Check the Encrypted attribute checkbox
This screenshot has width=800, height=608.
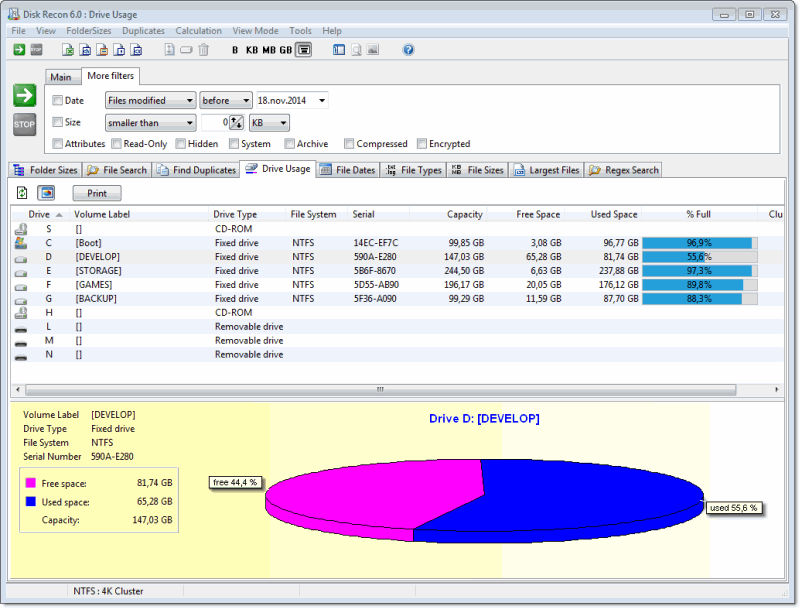tap(421, 144)
